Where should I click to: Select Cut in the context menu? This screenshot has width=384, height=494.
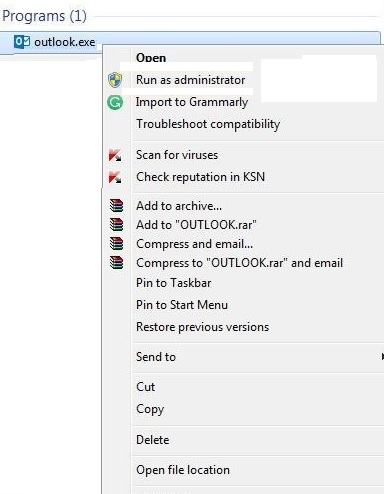pos(145,387)
